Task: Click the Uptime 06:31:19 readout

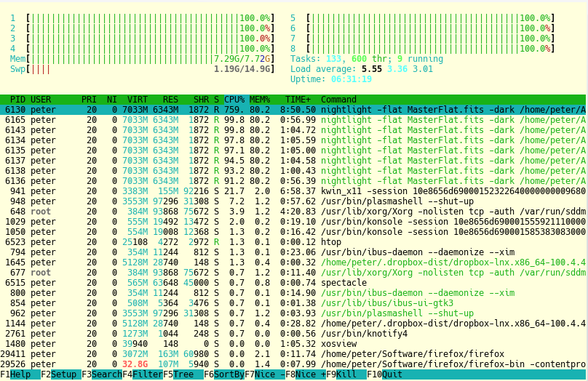Action: 331,79
